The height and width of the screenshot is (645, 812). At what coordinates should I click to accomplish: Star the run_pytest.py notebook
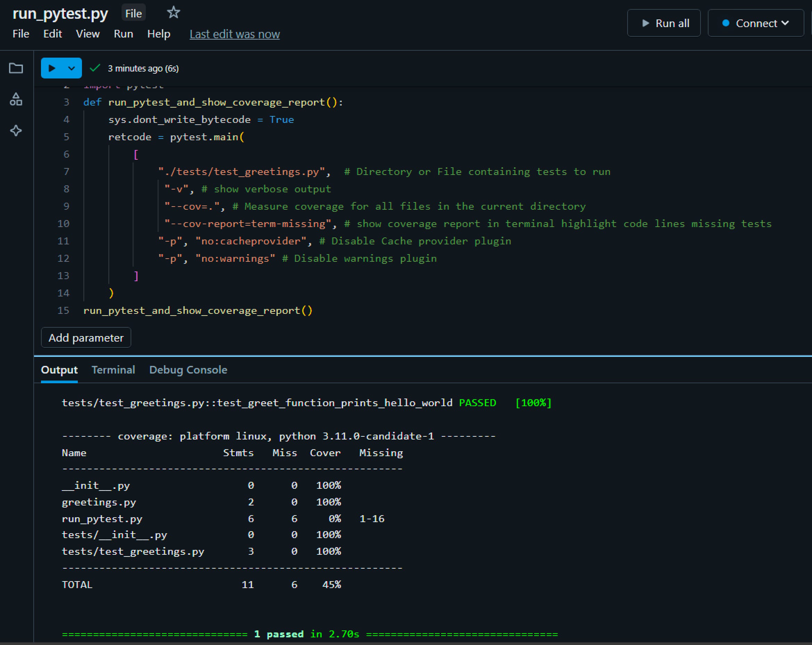click(173, 12)
